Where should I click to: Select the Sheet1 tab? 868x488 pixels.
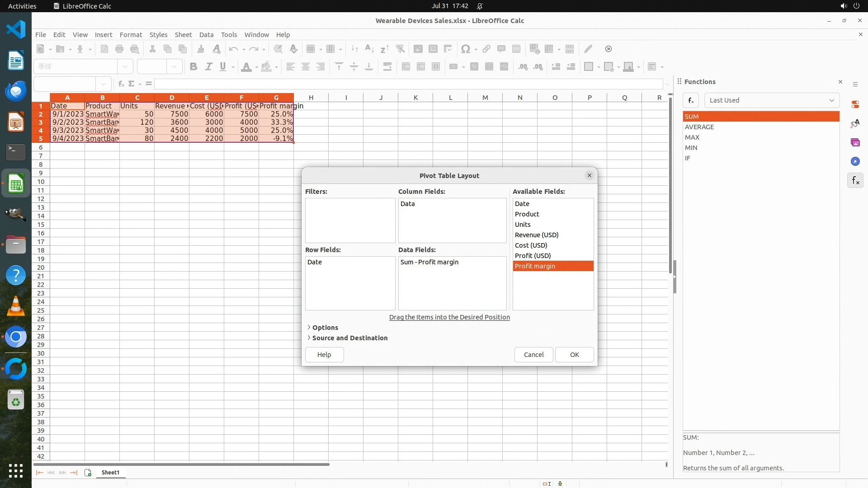[110, 473]
